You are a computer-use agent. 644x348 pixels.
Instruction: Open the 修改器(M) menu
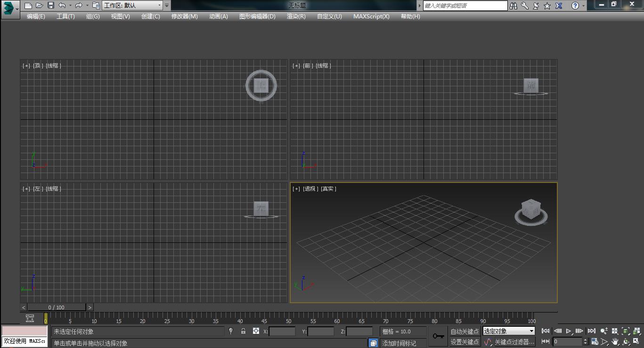[184, 17]
